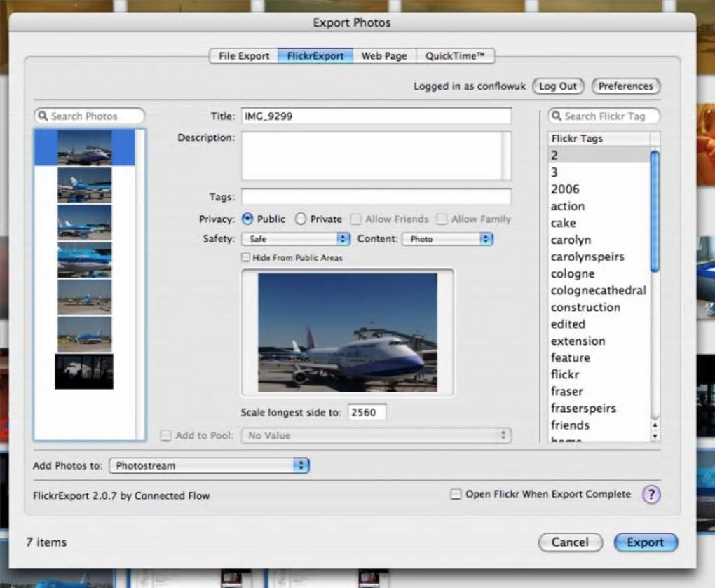The image size is (715, 588).
Task: Toggle Open Flickr When Export Complete
Action: pos(456,495)
